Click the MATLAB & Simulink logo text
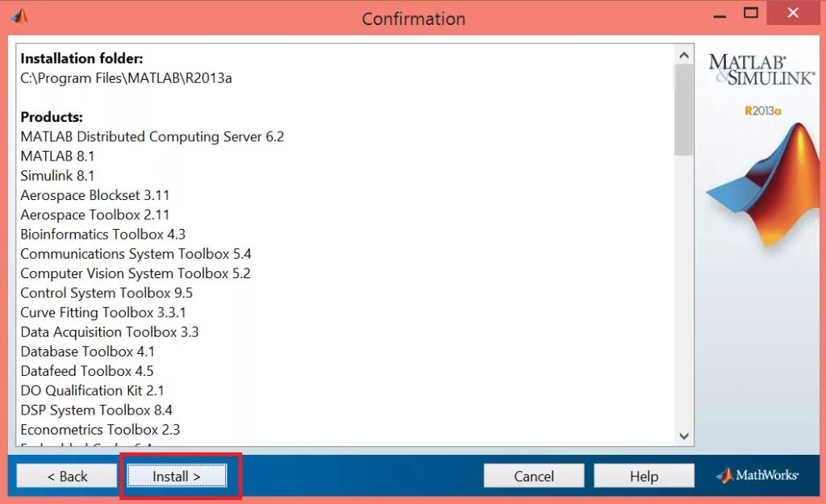Viewport: 826px width, 504px height. tap(761, 69)
